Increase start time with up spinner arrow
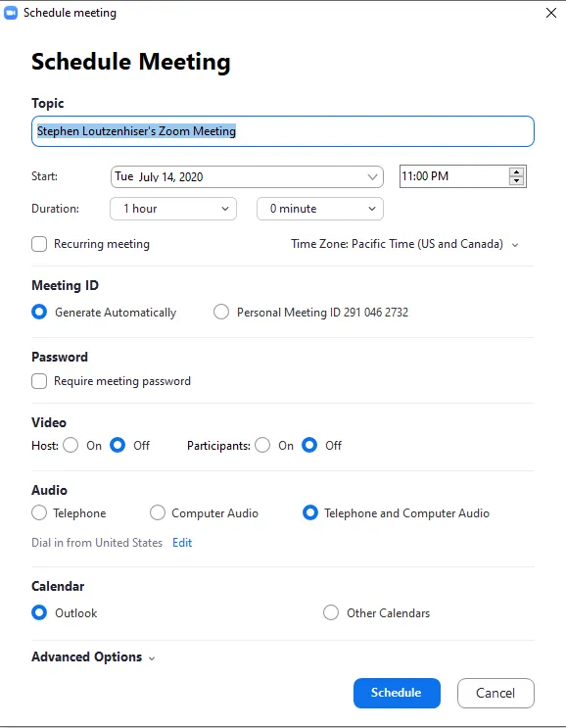Image resolution: width=566 pixels, height=728 pixels. [x=516, y=171]
